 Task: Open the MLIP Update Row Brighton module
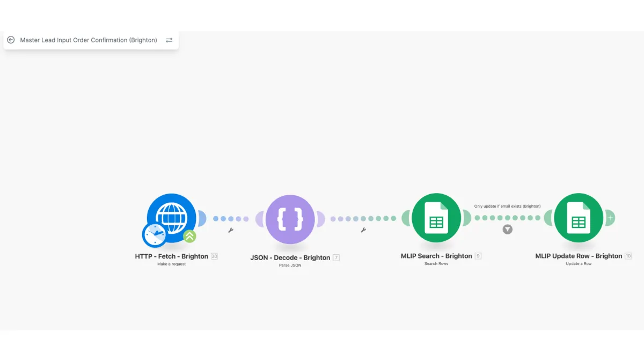click(x=579, y=218)
